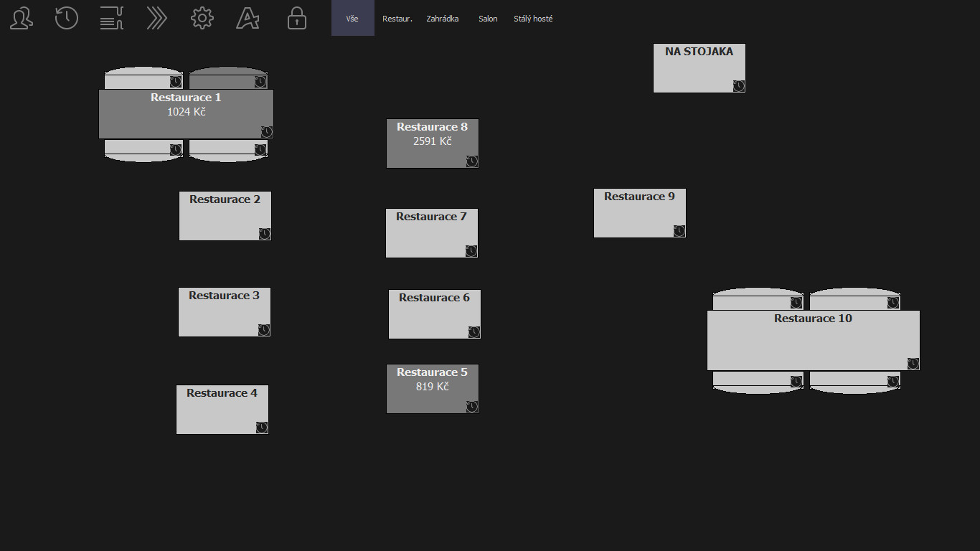Click clock icon on Restaurace 8 table
The width and height of the screenshot is (980, 551).
pos(471,161)
